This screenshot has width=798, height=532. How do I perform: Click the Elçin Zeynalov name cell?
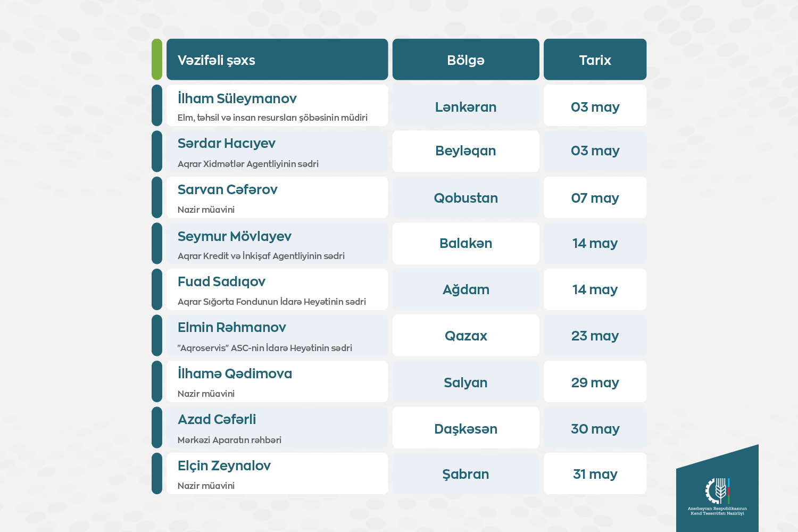click(x=277, y=473)
